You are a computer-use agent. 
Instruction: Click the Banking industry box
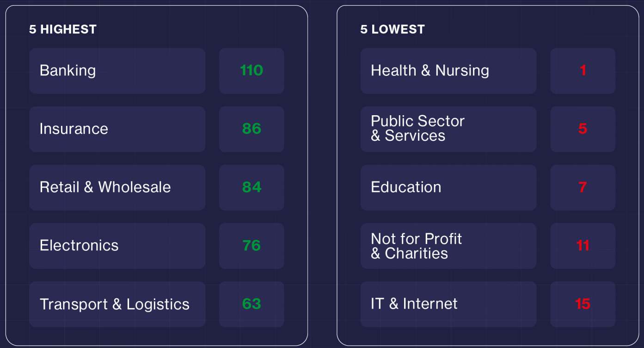[x=117, y=71]
